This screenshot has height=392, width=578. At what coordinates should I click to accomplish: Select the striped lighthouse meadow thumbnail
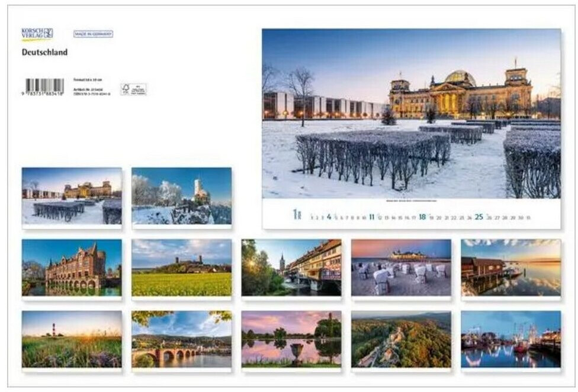(x=72, y=339)
